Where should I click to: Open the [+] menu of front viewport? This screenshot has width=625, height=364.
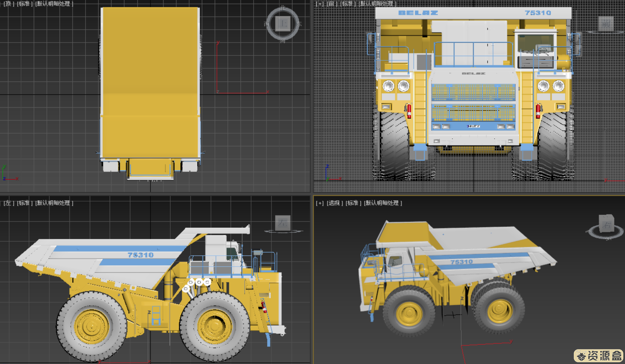pos(320,4)
